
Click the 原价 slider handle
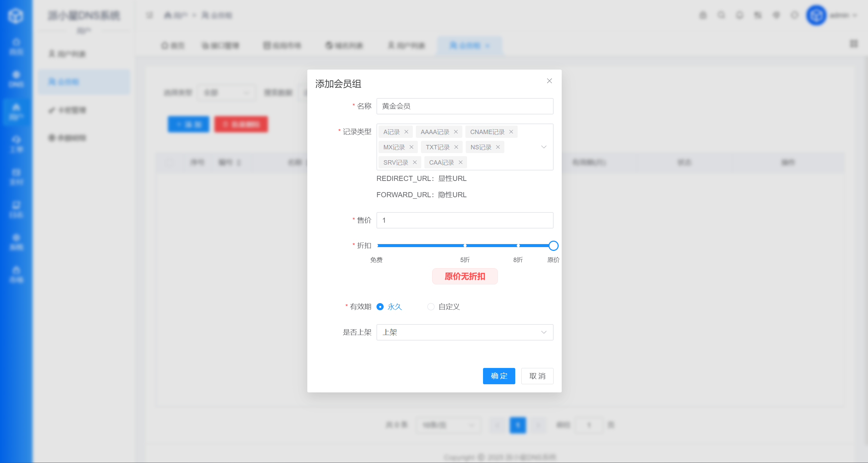click(553, 245)
